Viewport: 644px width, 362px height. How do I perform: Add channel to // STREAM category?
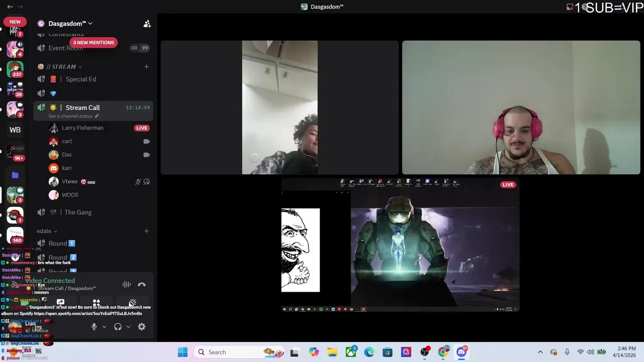pyautogui.click(x=146, y=66)
